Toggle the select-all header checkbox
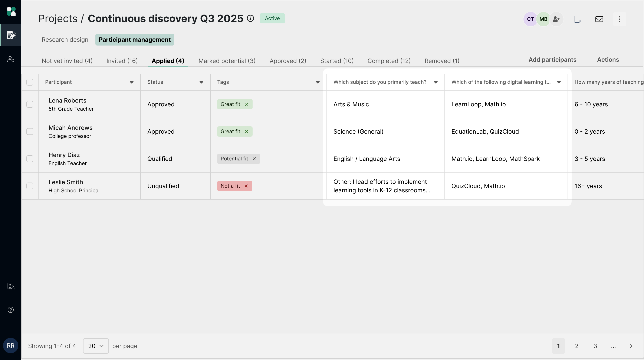 [30, 82]
